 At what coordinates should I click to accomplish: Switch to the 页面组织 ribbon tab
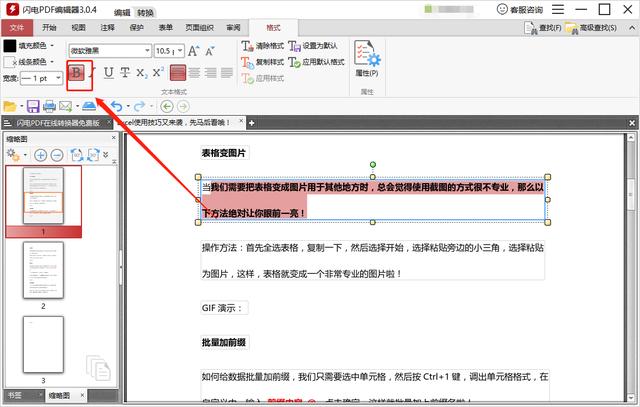point(200,28)
